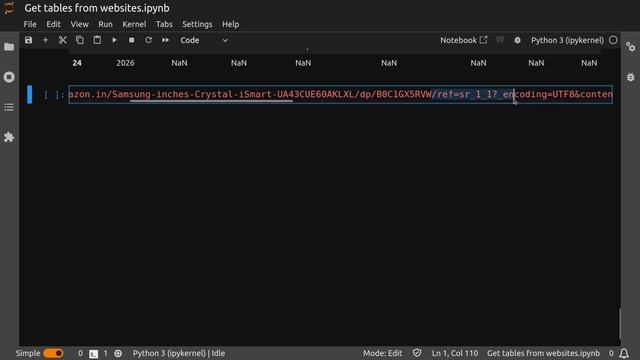Open Property Inspector gears icon on right
The width and height of the screenshot is (640, 360).
click(x=631, y=47)
